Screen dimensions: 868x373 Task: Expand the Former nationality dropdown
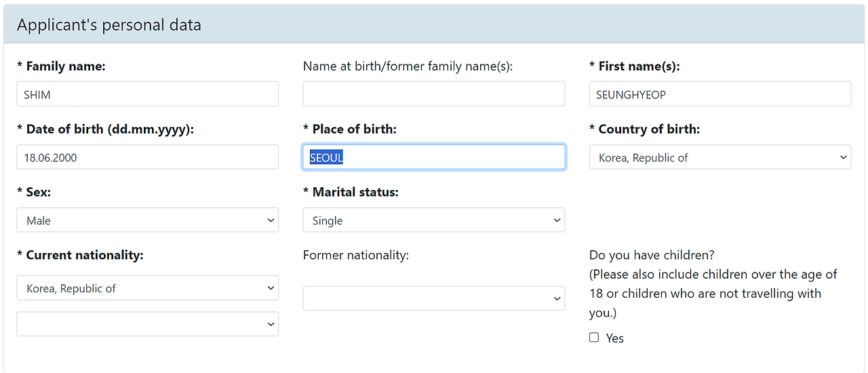(x=433, y=298)
